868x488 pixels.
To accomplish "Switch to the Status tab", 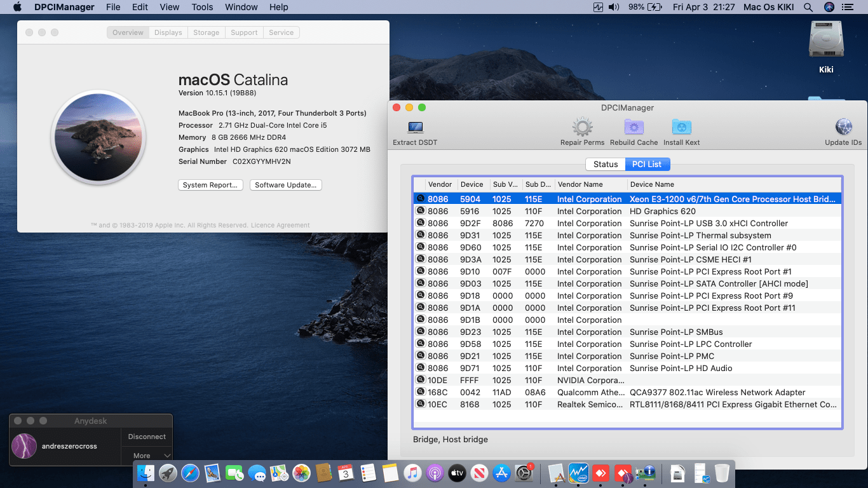I will point(605,164).
